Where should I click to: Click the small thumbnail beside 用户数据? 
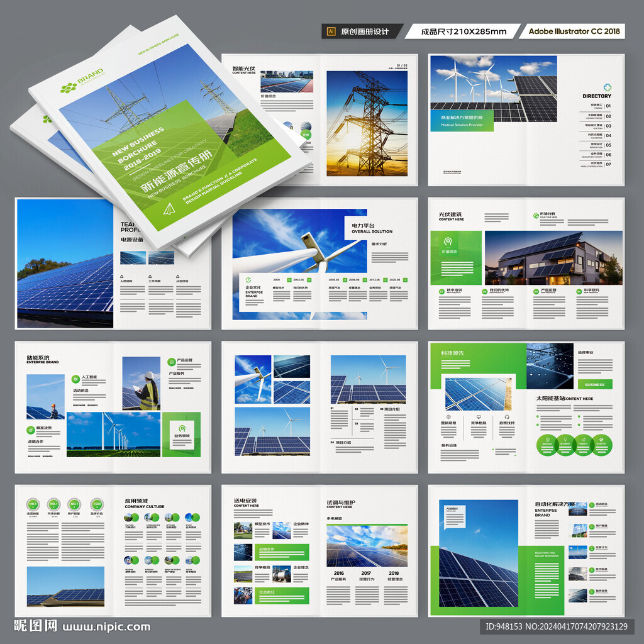pos(578,530)
